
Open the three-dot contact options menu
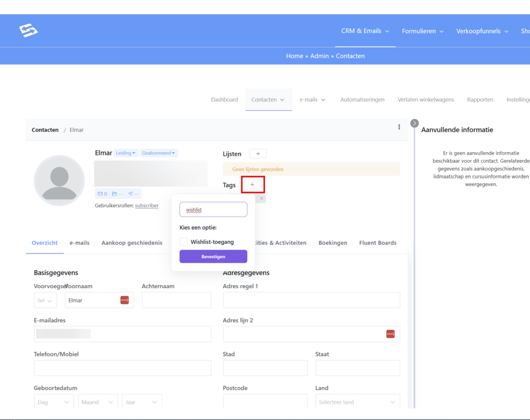(399, 127)
